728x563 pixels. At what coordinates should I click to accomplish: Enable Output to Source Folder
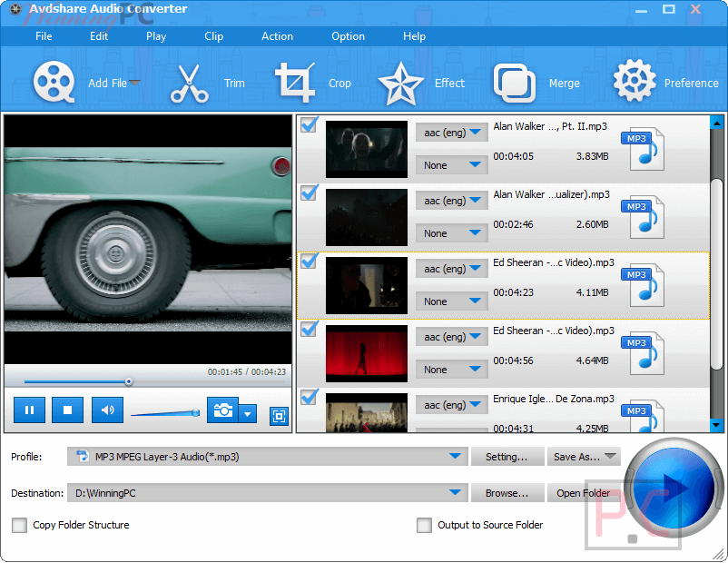pyautogui.click(x=424, y=525)
